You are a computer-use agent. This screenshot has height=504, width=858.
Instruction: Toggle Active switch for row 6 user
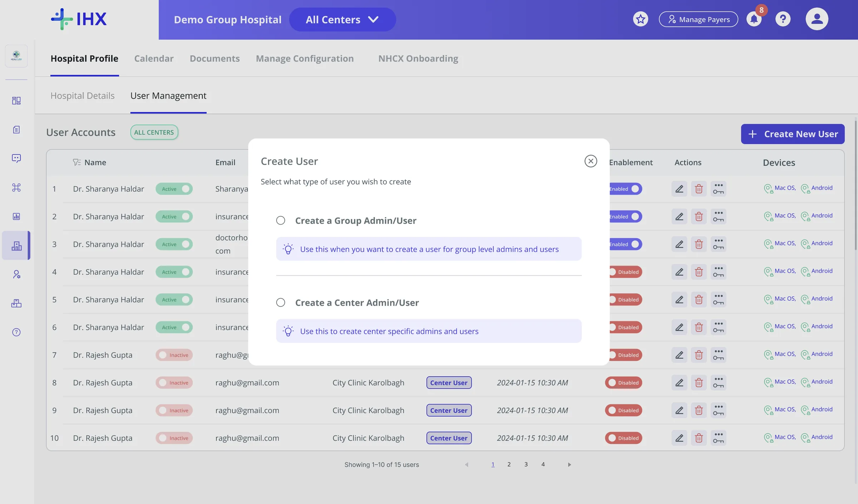174,327
